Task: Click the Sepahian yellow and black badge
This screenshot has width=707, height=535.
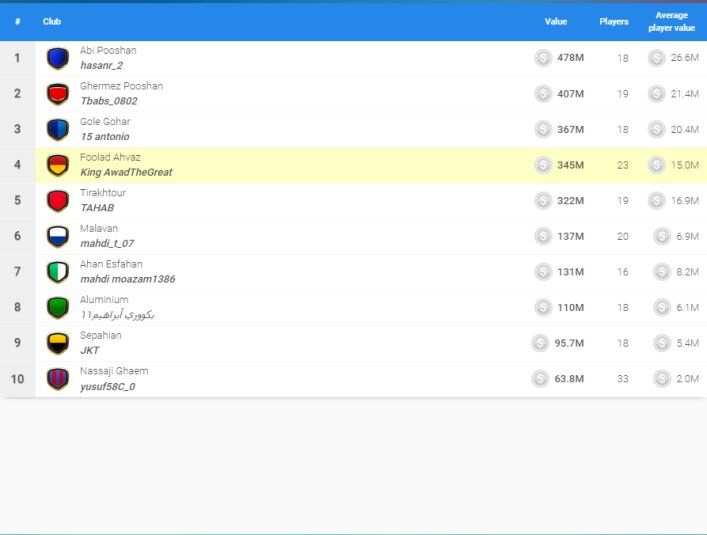Action: [58, 343]
